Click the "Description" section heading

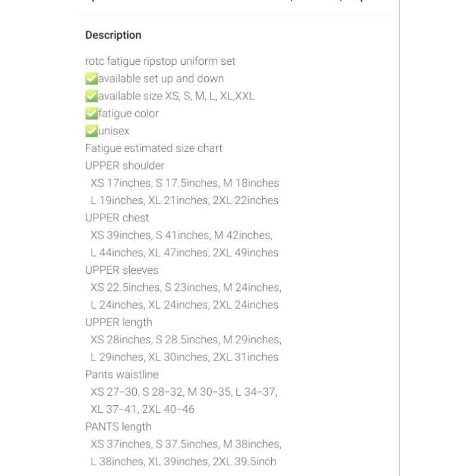(x=113, y=35)
